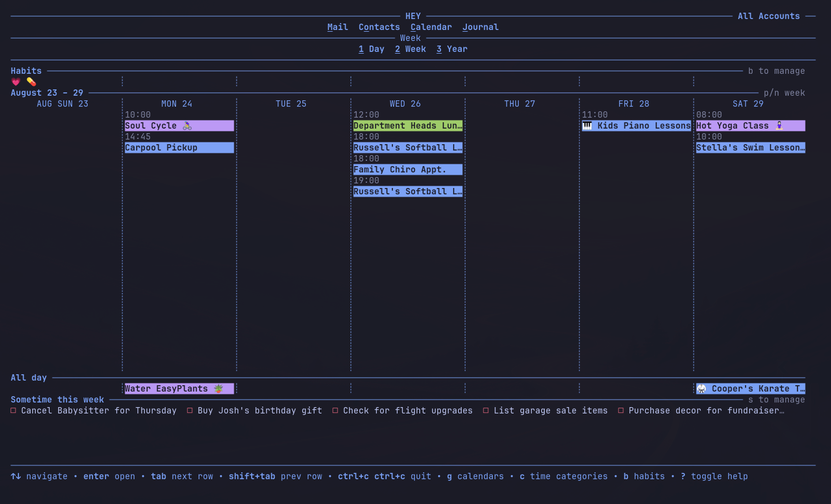Click the '? toggle help' footer shortcut
The image size is (831, 504).
coord(714,476)
